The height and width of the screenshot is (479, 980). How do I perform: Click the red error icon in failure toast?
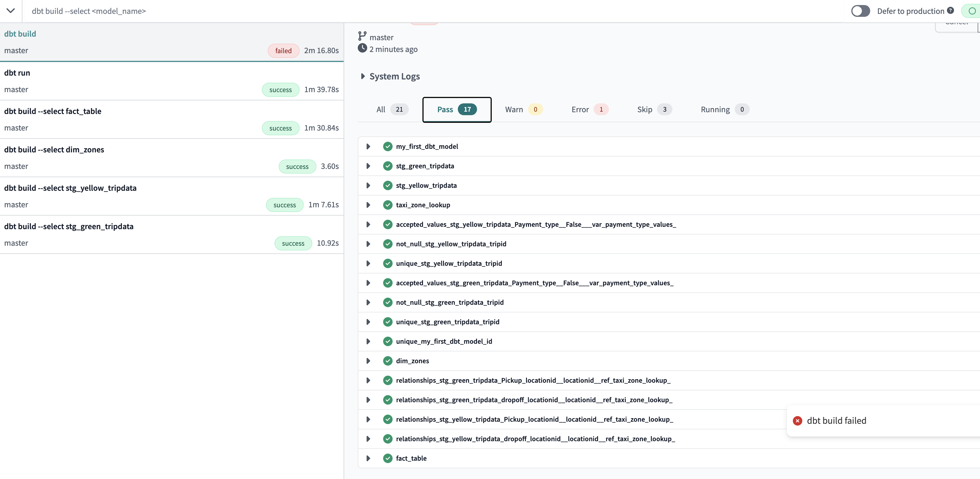797,421
